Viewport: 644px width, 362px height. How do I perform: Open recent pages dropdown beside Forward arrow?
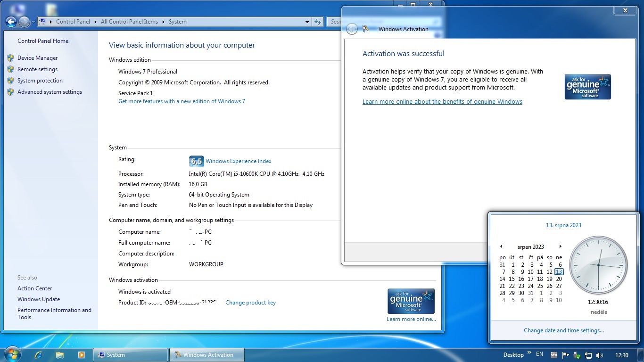tap(33, 22)
